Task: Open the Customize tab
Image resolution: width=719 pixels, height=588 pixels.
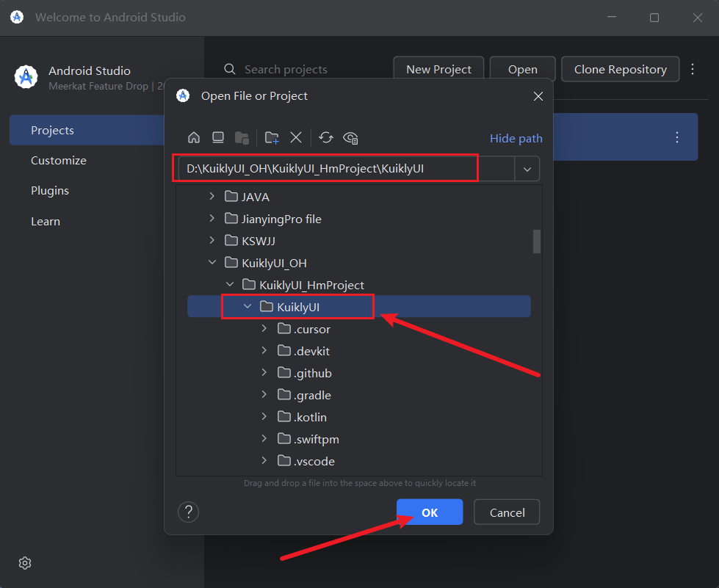Action: click(x=59, y=161)
